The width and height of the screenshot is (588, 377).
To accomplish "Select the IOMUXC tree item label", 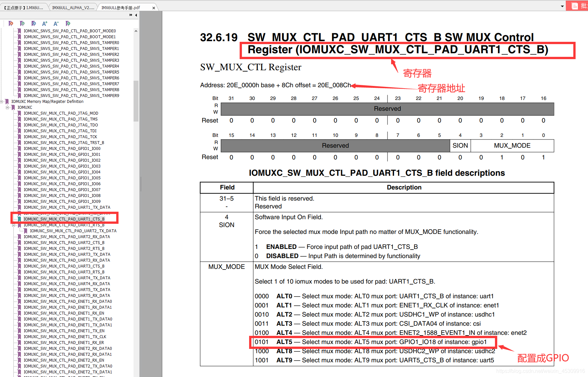I will (x=25, y=107).
